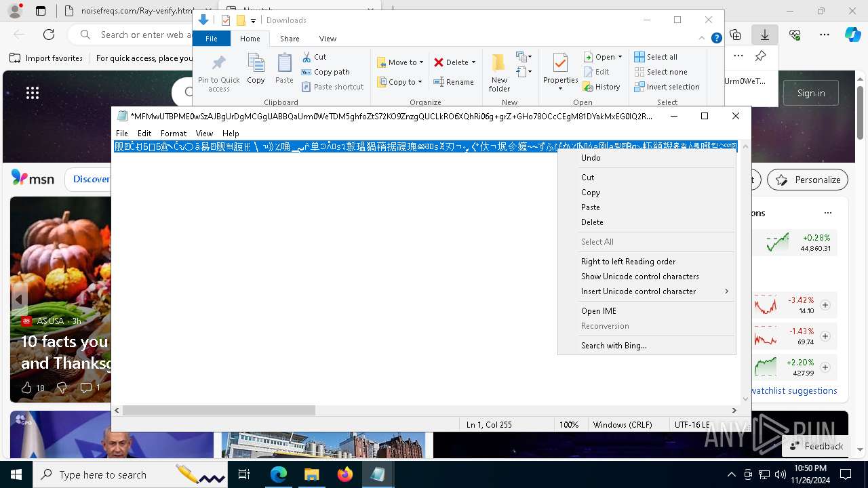
Task: Click the Personalize button on MSN
Action: (807, 180)
